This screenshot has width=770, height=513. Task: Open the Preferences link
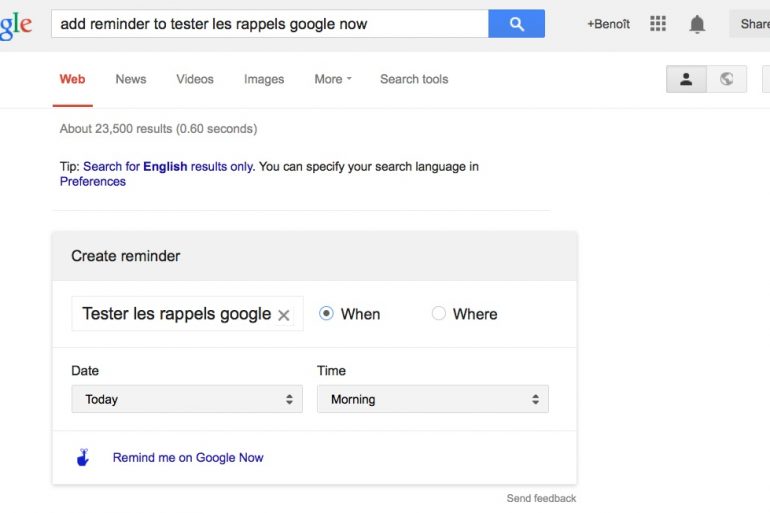pyautogui.click(x=93, y=182)
